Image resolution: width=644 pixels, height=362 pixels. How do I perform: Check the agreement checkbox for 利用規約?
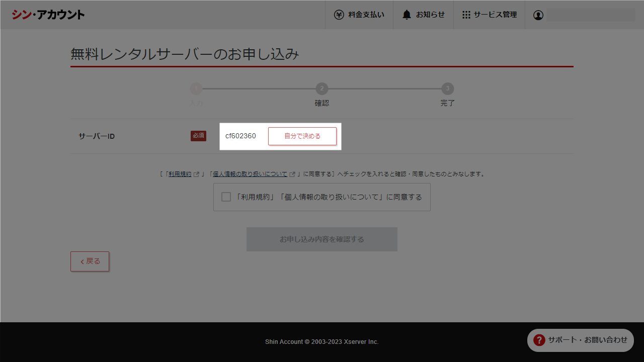coord(226,197)
